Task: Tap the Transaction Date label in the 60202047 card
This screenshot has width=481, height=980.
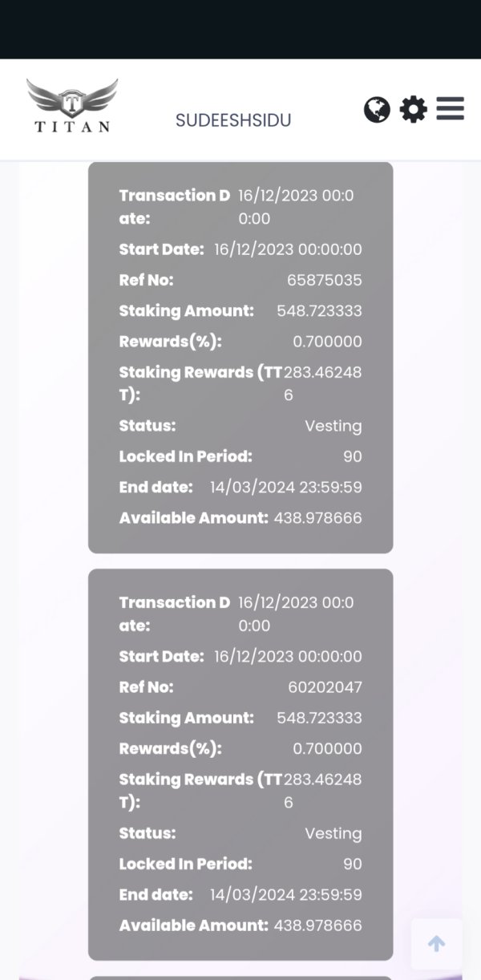Action: click(174, 613)
